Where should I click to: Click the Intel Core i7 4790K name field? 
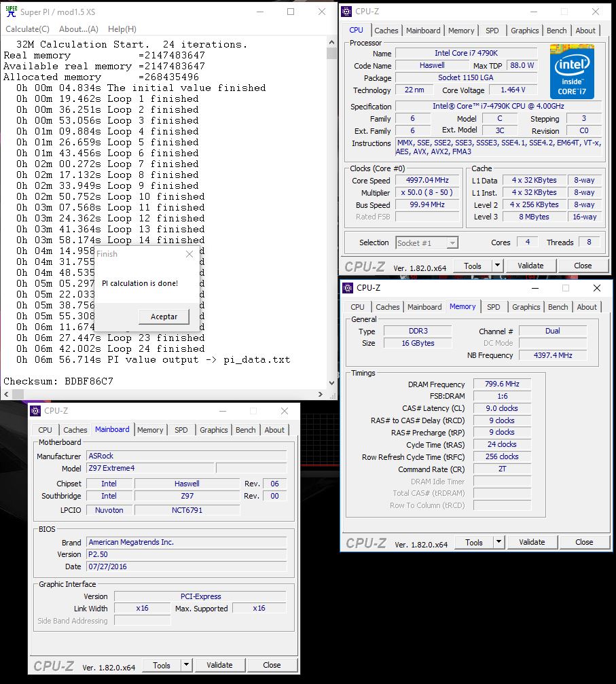point(466,53)
